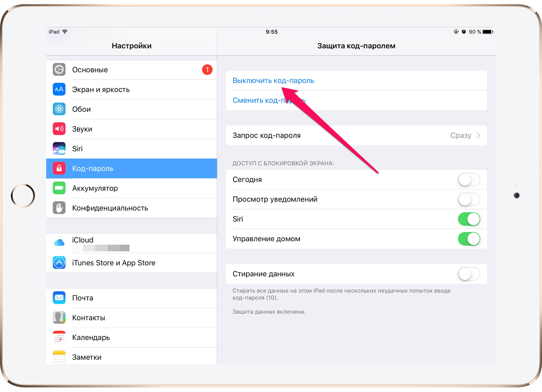The width and height of the screenshot is (542, 392).
Task: Tap the Обои flower icon
Action: 59,109
